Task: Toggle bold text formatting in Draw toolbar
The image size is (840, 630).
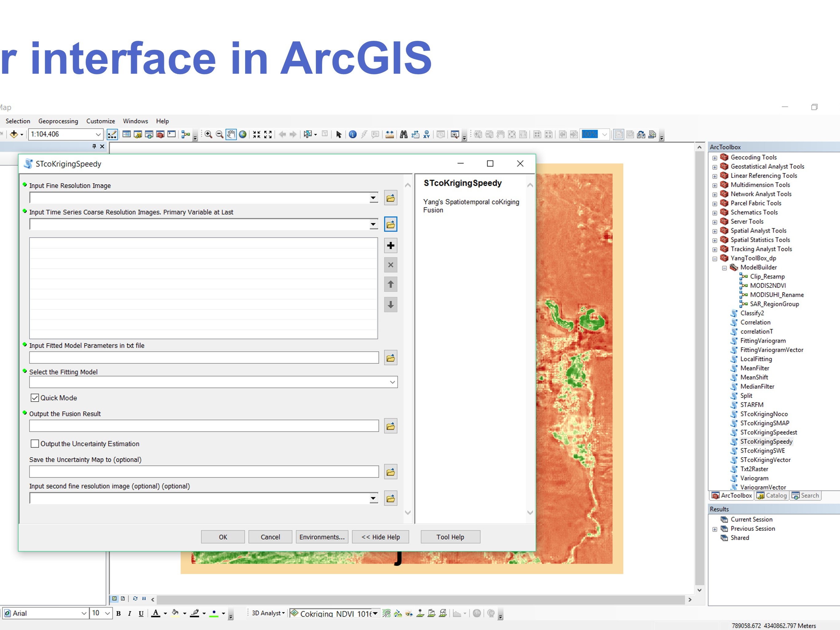Action: coord(119,613)
